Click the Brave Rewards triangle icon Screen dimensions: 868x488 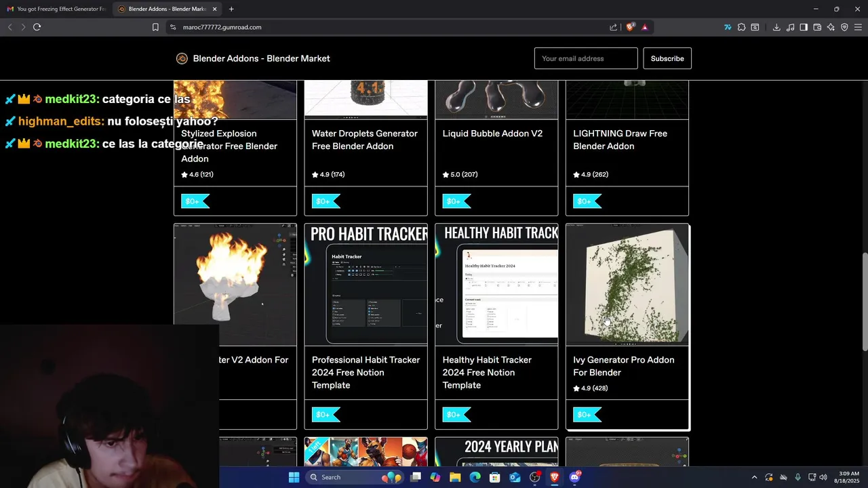tap(644, 27)
